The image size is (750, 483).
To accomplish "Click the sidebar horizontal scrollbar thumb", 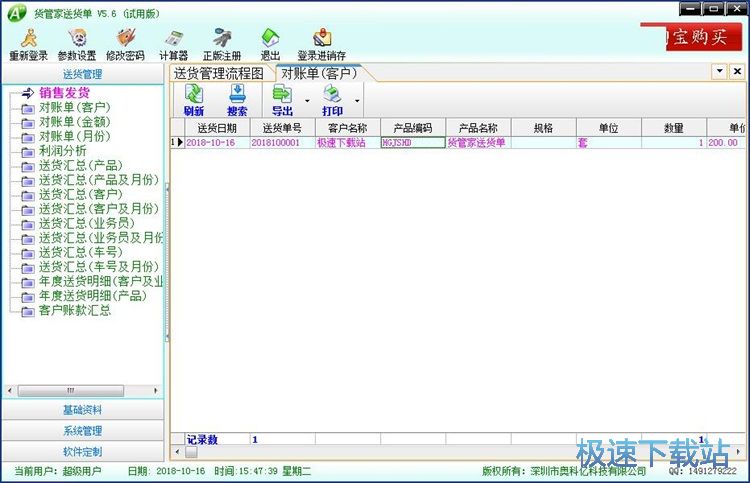I will [x=71, y=391].
